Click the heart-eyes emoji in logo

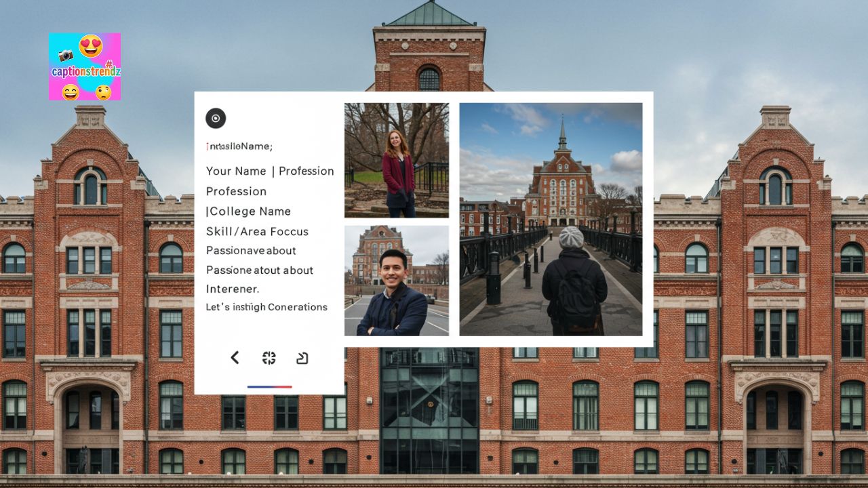click(x=90, y=46)
